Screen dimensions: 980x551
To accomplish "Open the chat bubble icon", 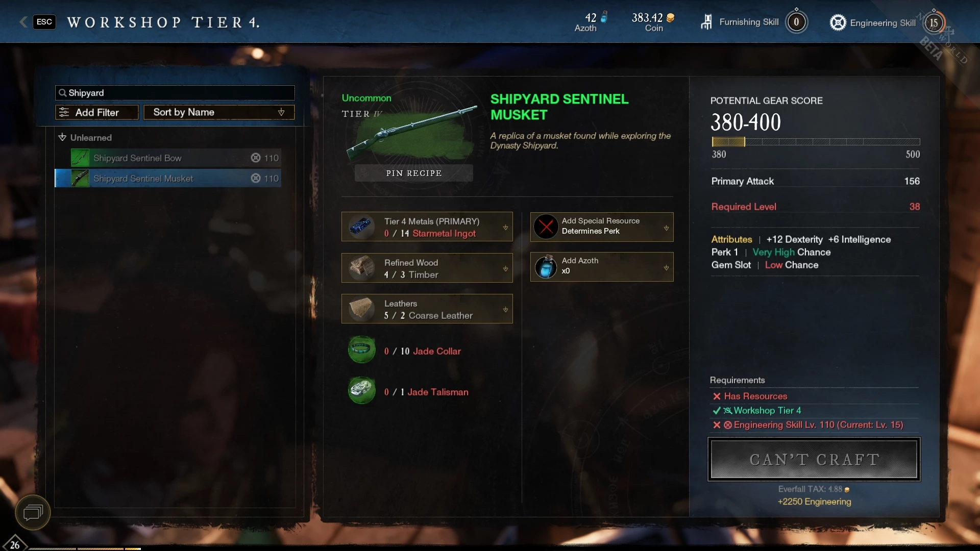I will click(x=33, y=512).
